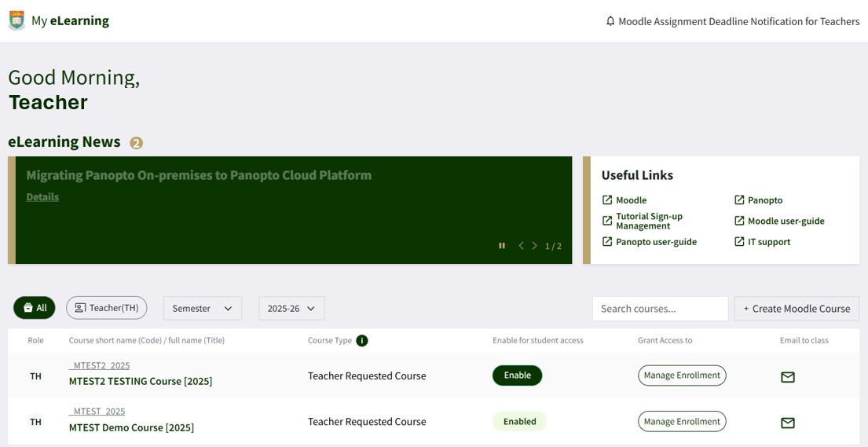Click Create Moodle Course button
Screen dimensions: 868x447
(797, 309)
